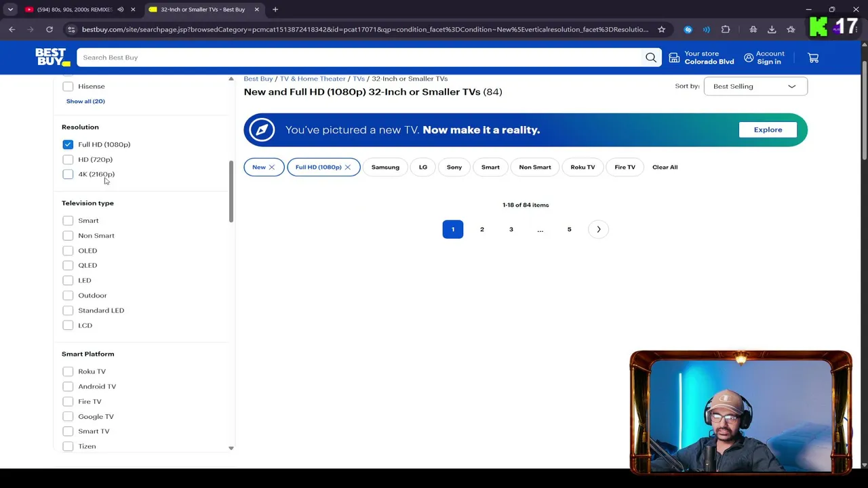Click the browser address bar URL
Screen dimensions: 868x488
click(365, 29)
